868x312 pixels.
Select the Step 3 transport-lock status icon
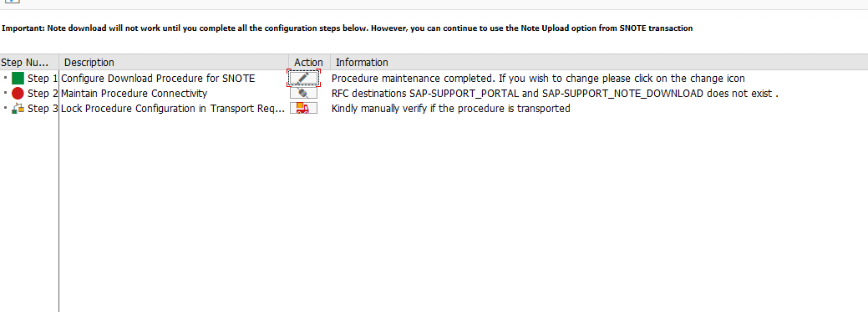pyautogui.click(x=18, y=108)
